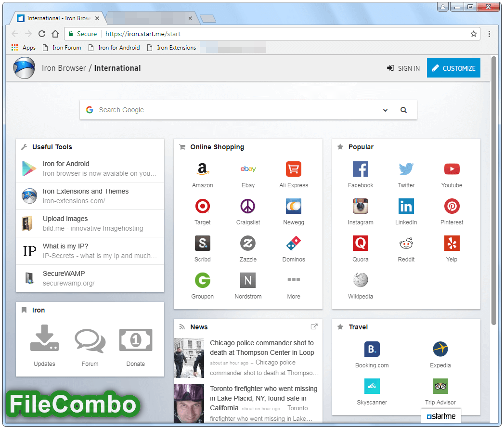Screen dimensions: 504x429
Task: Open Iron Extensions and Themes entry
Action: (90, 196)
